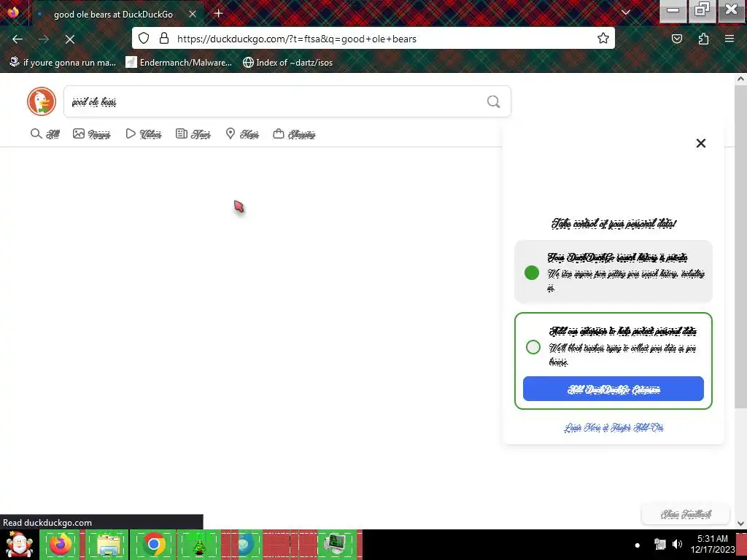This screenshot has width=747, height=560.
Task: Open the Firefox application hamburger menu
Action: tap(729, 39)
